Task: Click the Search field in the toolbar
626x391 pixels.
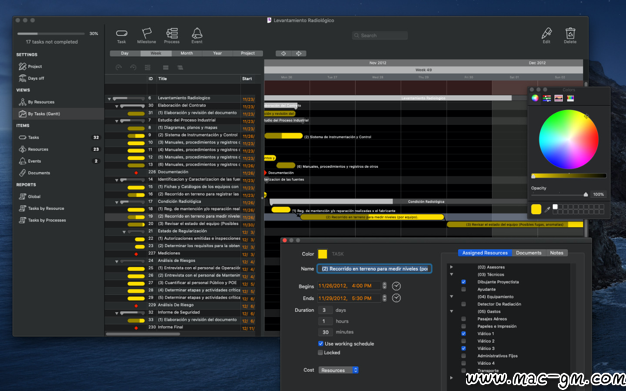Action: [x=380, y=36]
